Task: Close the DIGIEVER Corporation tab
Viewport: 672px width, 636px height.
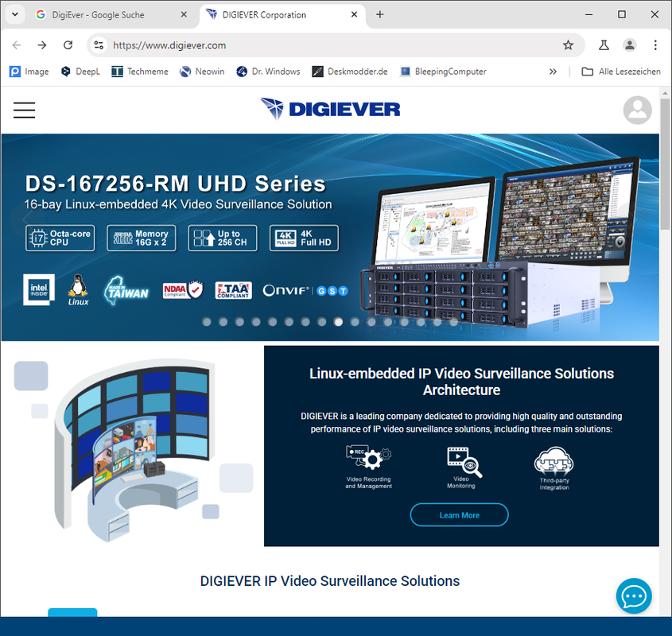Action: click(x=354, y=14)
